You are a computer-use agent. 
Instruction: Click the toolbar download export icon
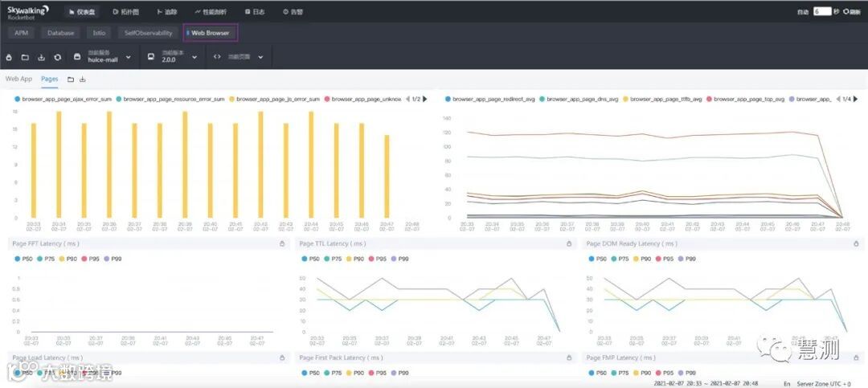[41, 57]
